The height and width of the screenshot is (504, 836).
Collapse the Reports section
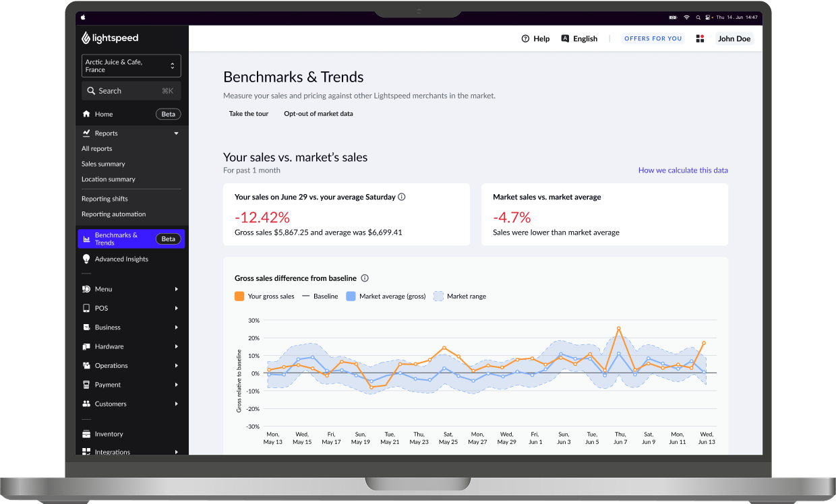pyautogui.click(x=177, y=133)
